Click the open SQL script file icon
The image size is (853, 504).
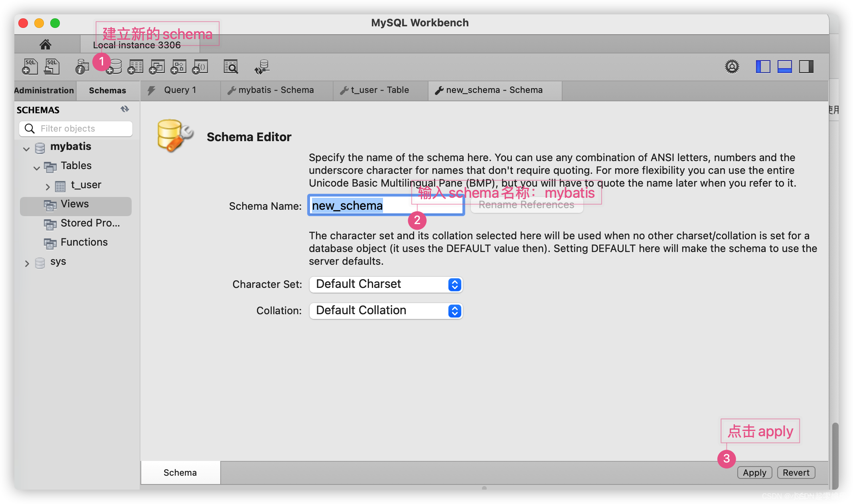pos(52,67)
